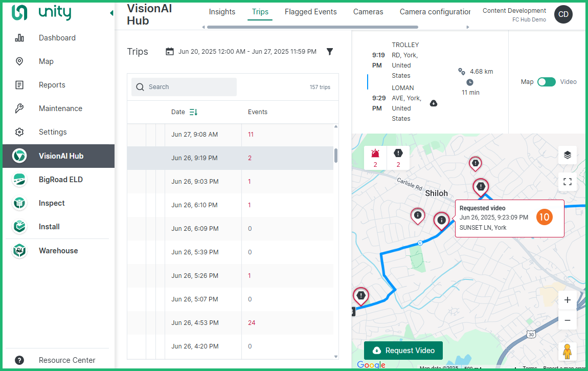Toggle the Date column sort order
This screenshot has height=371, width=588.
(193, 112)
